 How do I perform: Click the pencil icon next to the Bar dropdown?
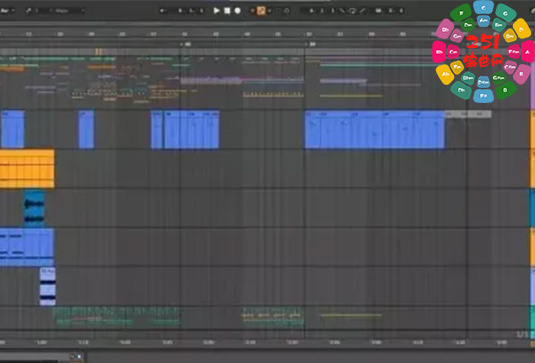29,11
